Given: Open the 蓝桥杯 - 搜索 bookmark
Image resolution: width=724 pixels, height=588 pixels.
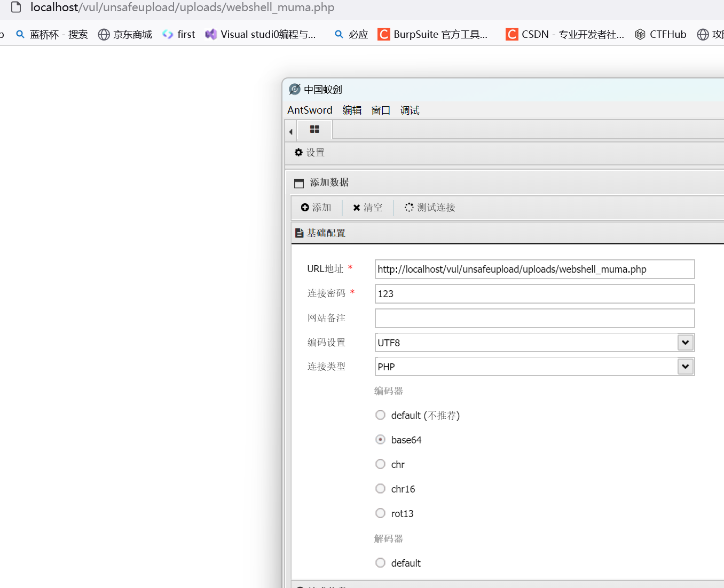Looking at the screenshot, I should pos(52,35).
